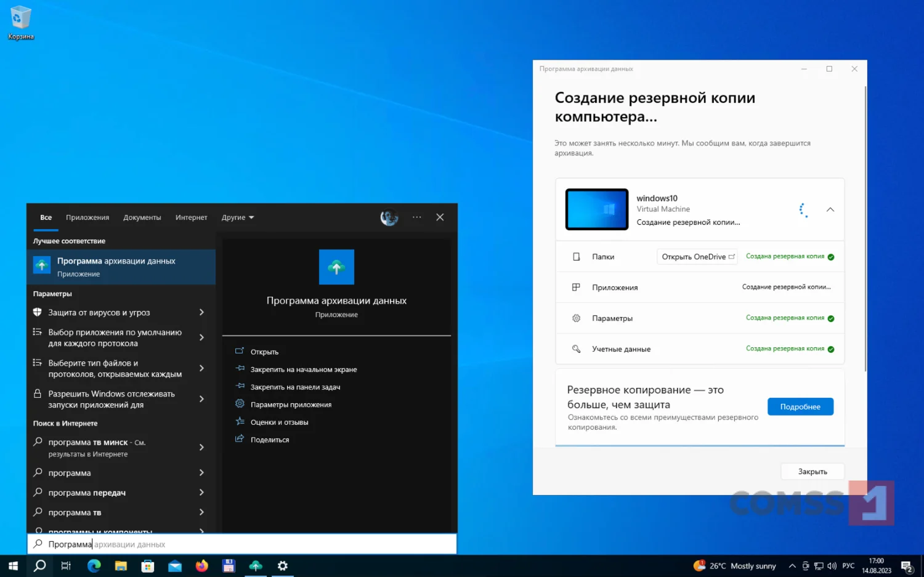Click the Task View taskbar icon
The height and width of the screenshot is (577, 924).
67,566
